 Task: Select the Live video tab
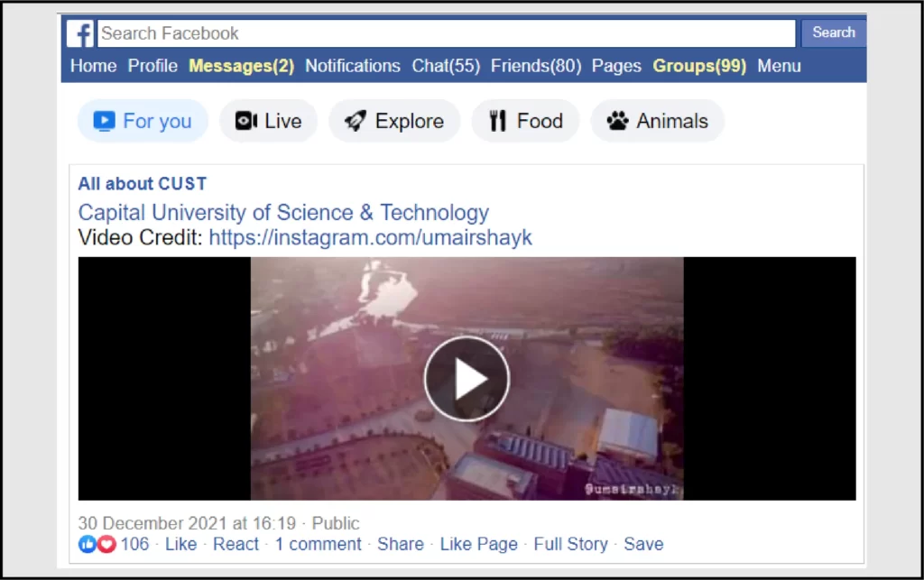(x=268, y=121)
